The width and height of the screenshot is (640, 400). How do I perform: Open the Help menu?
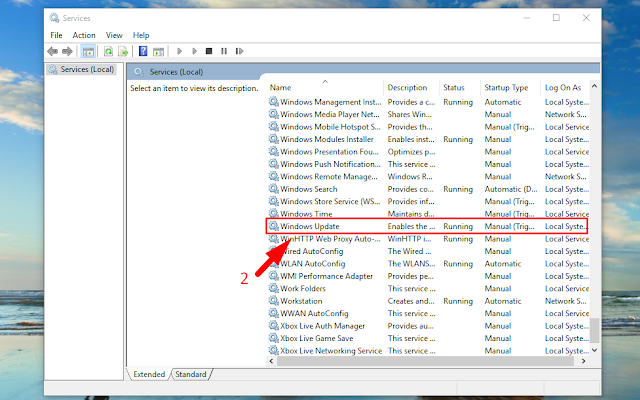(141, 35)
